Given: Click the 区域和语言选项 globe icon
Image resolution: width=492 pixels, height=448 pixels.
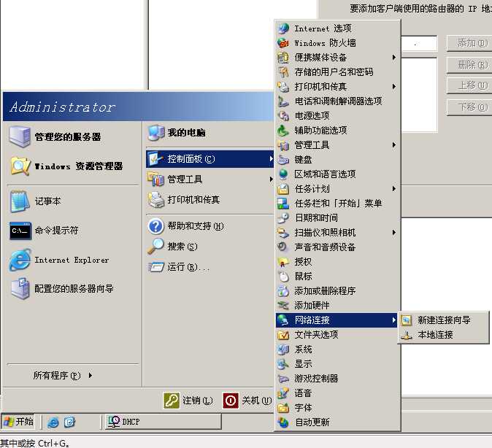Looking at the screenshot, I should click(x=283, y=174).
